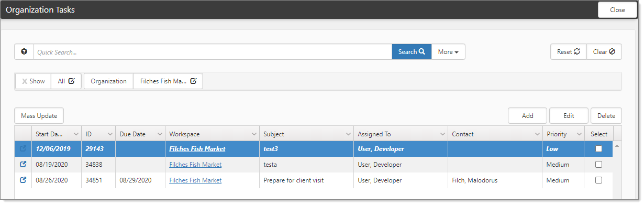
Task: Select the 'test3' subject cell
Action: [x=306, y=149]
